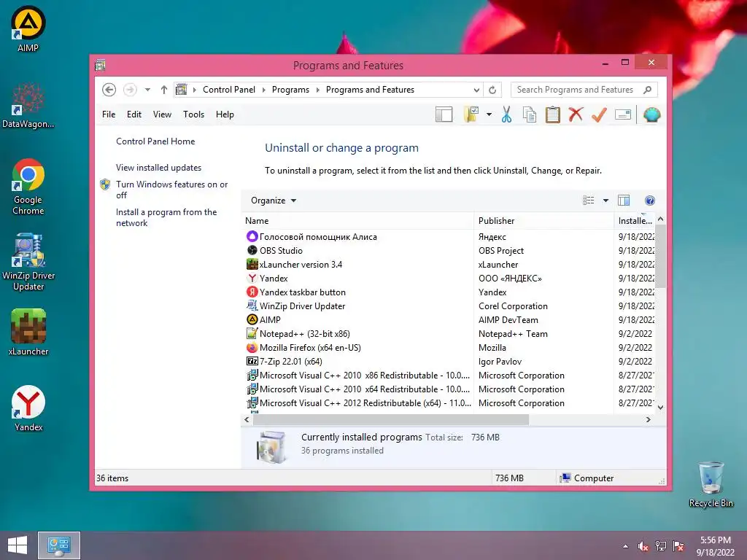This screenshot has width=747, height=560.
Task: Click the red X Delete toolbar icon
Action: point(576,114)
